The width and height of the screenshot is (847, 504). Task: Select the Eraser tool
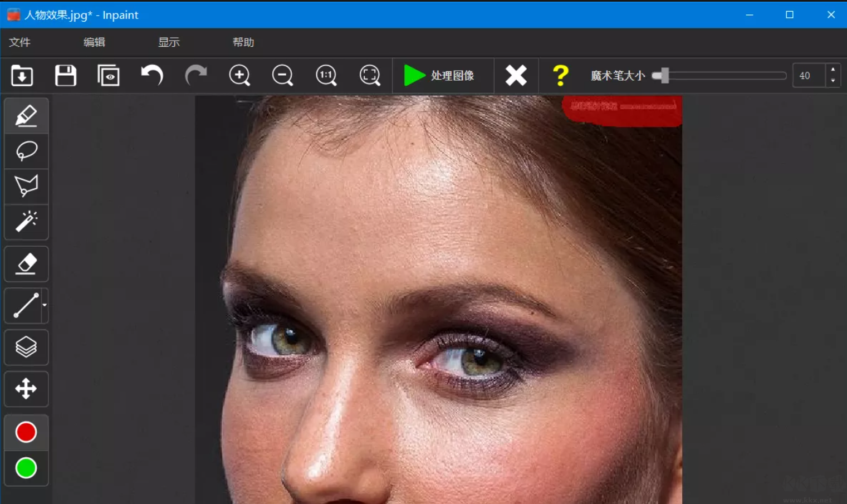[x=26, y=263]
